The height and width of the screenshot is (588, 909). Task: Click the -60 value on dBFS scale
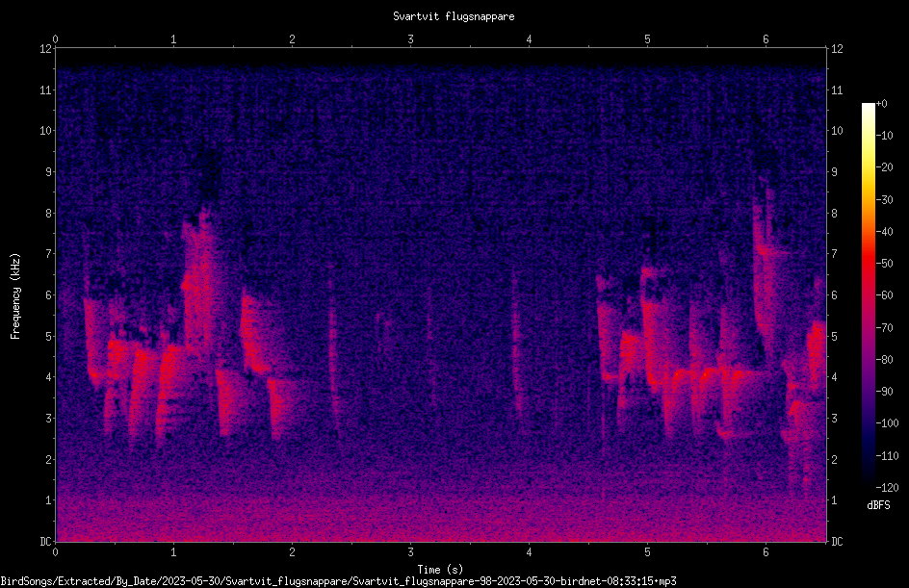click(x=884, y=295)
